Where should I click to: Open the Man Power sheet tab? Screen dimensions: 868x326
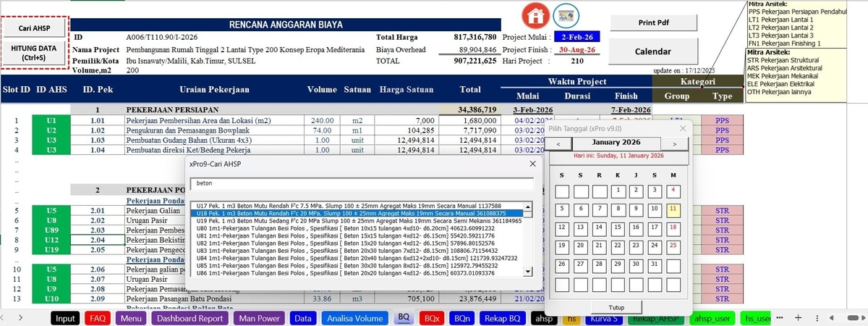point(259,317)
